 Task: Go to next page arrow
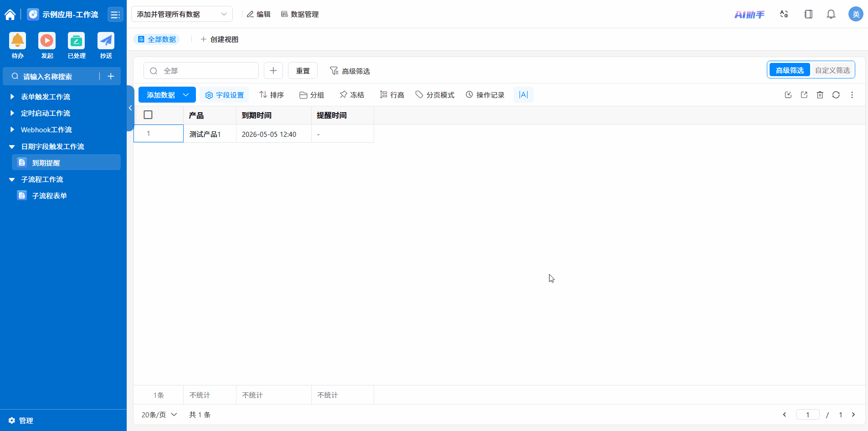click(853, 415)
